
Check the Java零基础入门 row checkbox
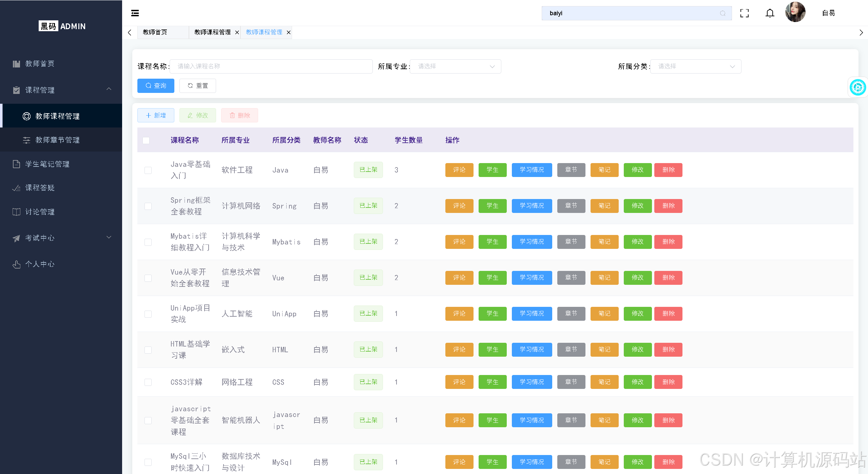[148, 170]
